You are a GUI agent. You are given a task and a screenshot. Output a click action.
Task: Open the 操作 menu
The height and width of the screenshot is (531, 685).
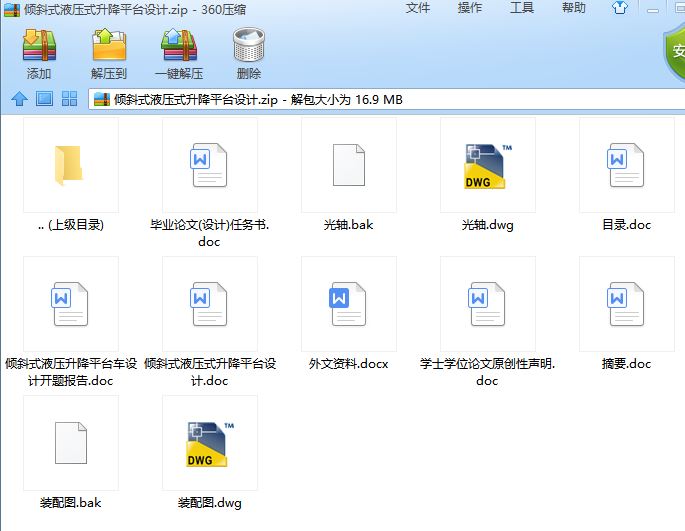[x=470, y=8]
